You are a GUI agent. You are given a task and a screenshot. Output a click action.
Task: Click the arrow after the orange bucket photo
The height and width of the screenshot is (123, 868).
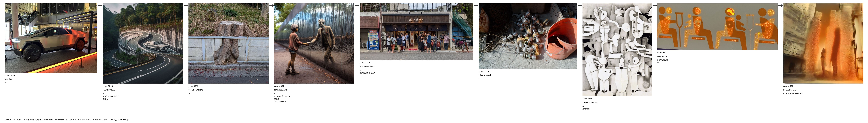(580, 5)
